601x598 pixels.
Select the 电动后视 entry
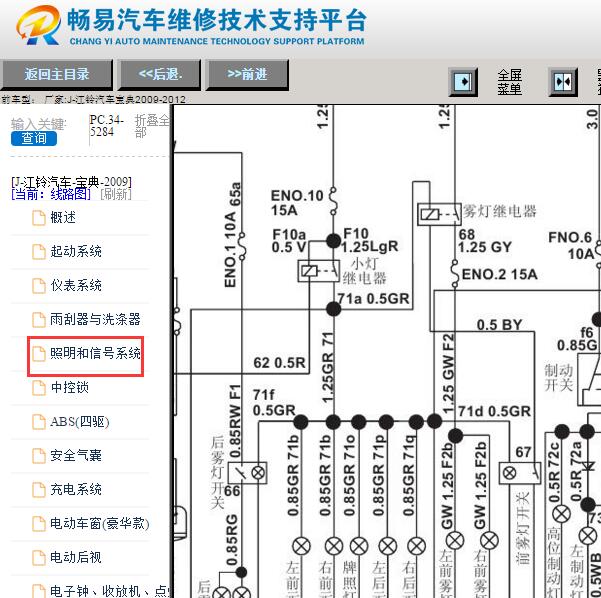point(76,557)
